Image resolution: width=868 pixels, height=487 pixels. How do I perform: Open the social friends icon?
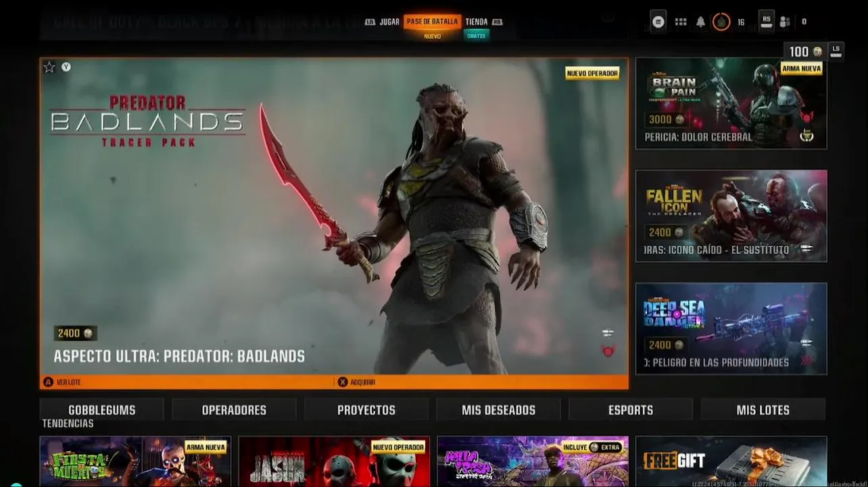(x=785, y=22)
